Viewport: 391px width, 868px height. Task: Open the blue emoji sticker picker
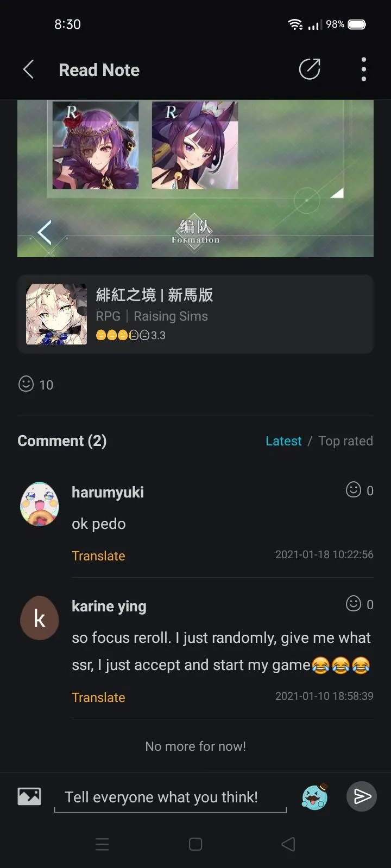click(314, 796)
